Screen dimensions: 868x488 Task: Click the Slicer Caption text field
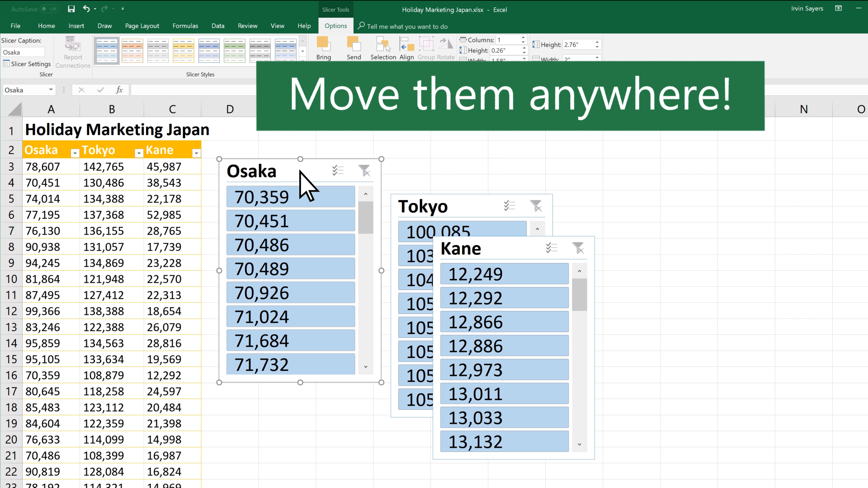[x=23, y=52]
